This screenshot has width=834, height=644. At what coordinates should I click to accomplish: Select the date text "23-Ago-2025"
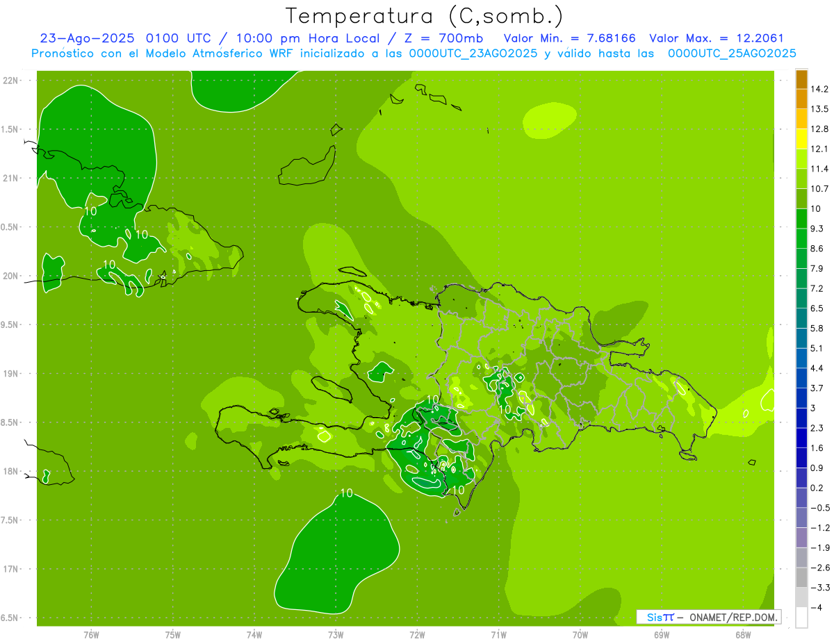[x=86, y=38]
